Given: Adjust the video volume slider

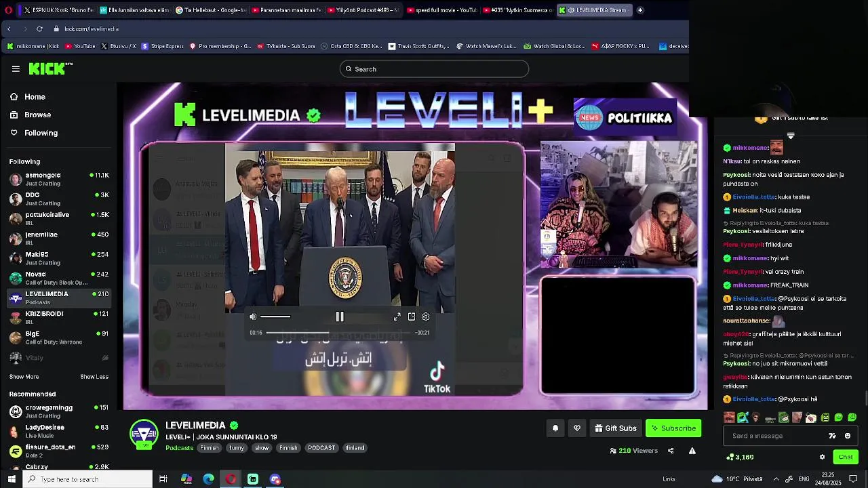Looking at the screenshot, I should 275,317.
